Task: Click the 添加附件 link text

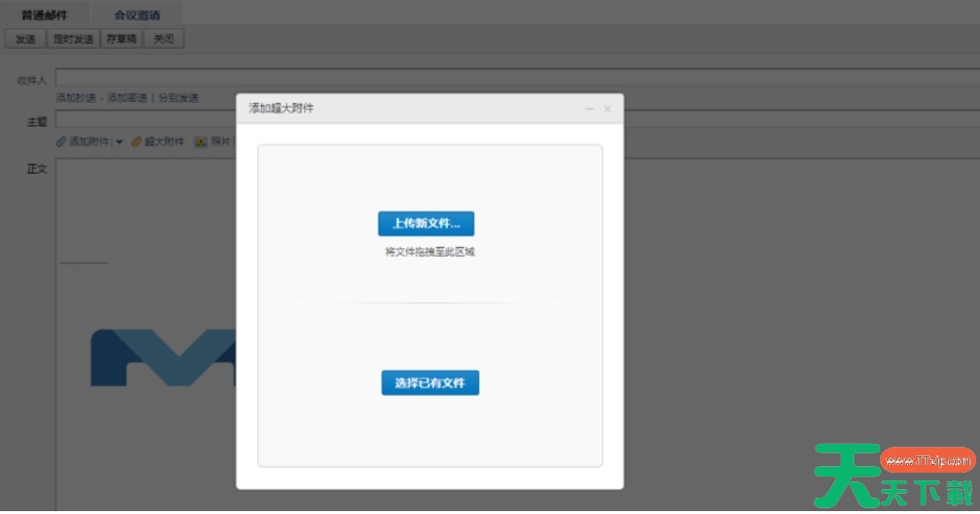Action: click(88, 142)
